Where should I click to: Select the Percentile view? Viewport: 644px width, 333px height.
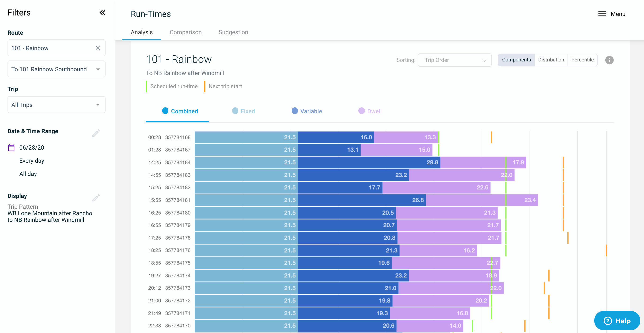point(583,60)
